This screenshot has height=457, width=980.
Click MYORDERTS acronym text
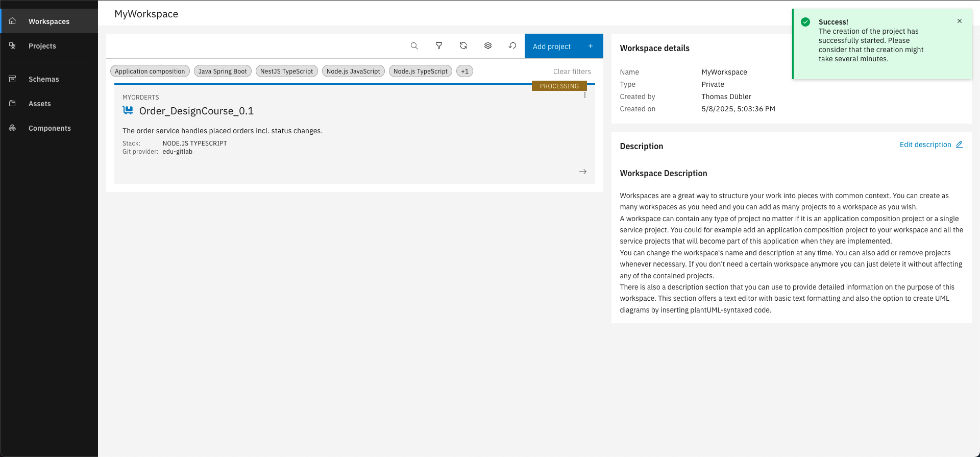141,97
